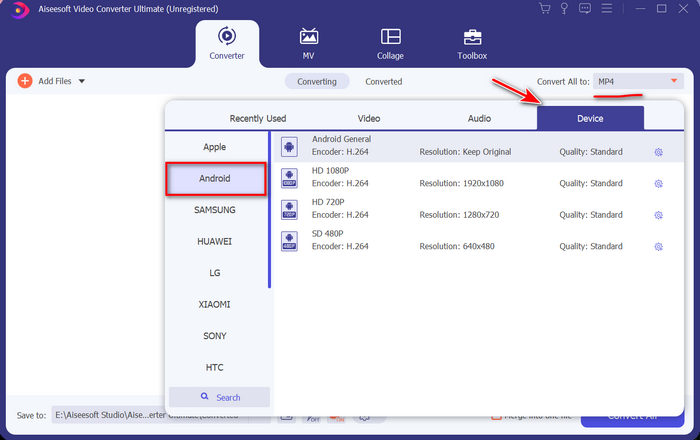Click the red plus Add Files icon
The height and width of the screenshot is (440, 700).
pyautogui.click(x=25, y=81)
